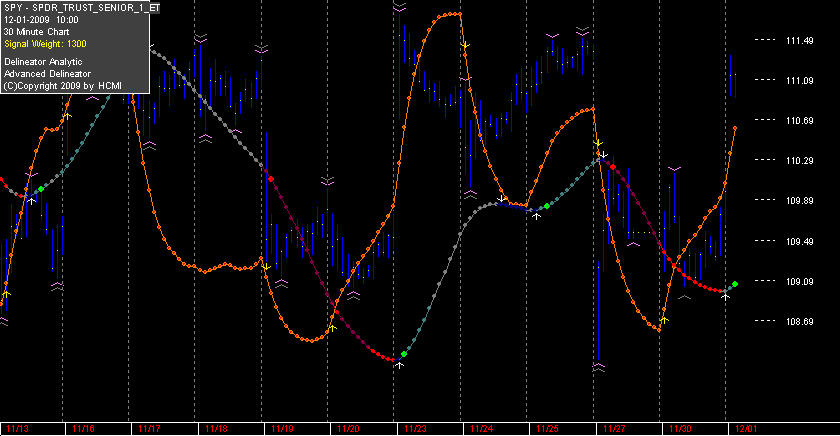Image resolution: width=840 pixels, height=436 pixels.
Task: Click the yellow Signal Weight: 1300 text
Action: (x=45, y=44)
